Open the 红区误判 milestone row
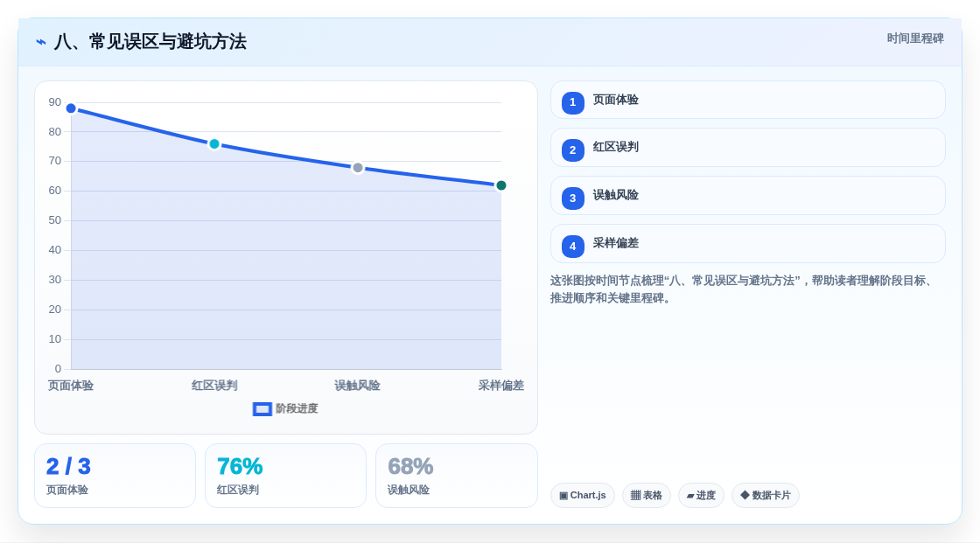The image size is (980, 543). [x=747, y=148]
